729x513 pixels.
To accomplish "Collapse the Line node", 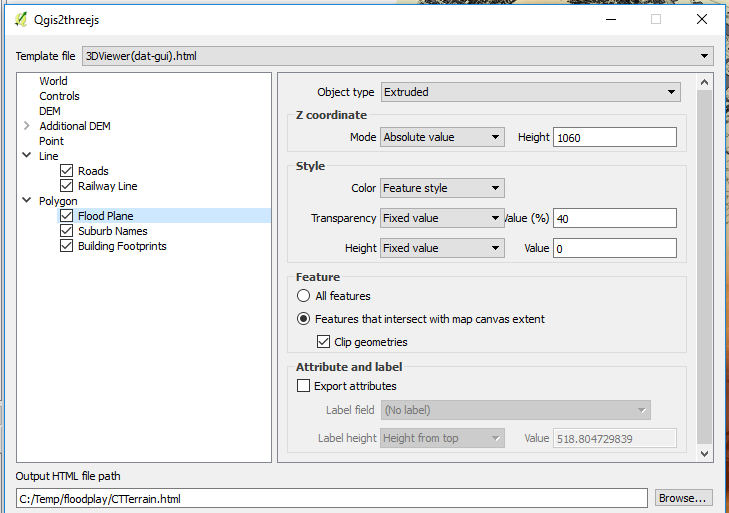I will pos(27,155).
